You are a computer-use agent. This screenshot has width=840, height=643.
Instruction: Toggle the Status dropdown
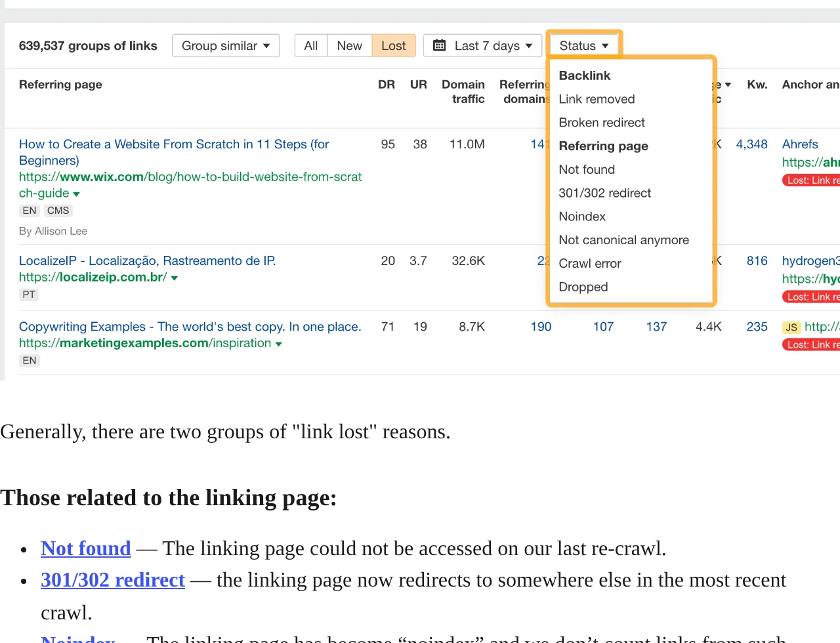click(x=584, y=46)
